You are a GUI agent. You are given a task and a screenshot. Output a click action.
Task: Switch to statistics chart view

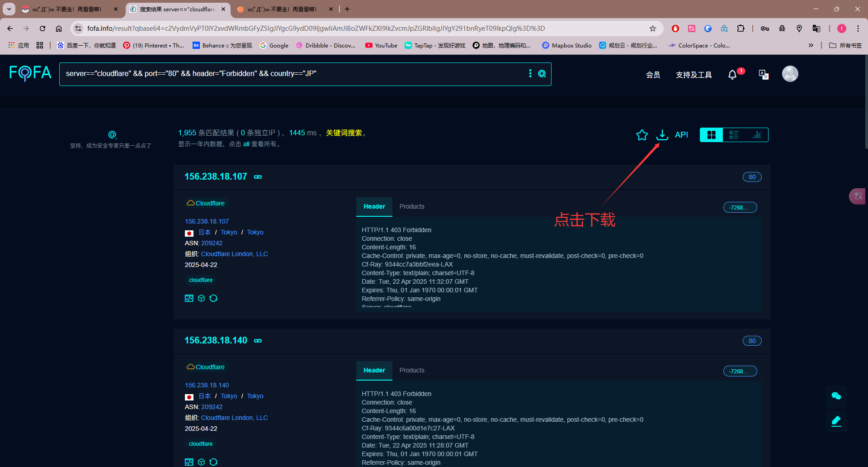coord(756,135)
